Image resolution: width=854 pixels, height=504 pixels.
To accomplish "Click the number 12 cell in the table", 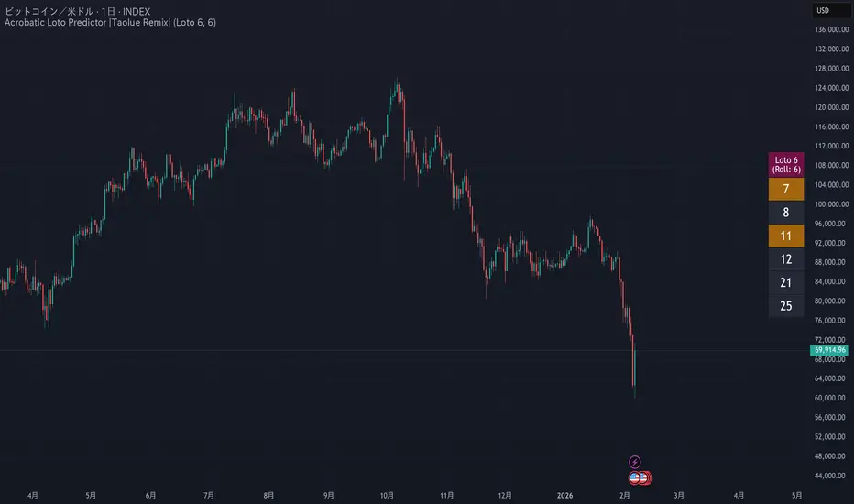I will [x=785, y=259].
